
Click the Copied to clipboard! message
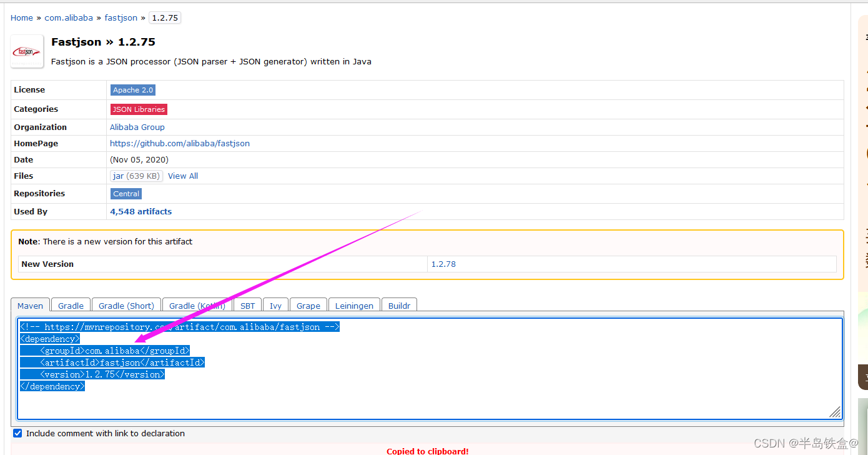pyautogui.click(x=428, y=451)
